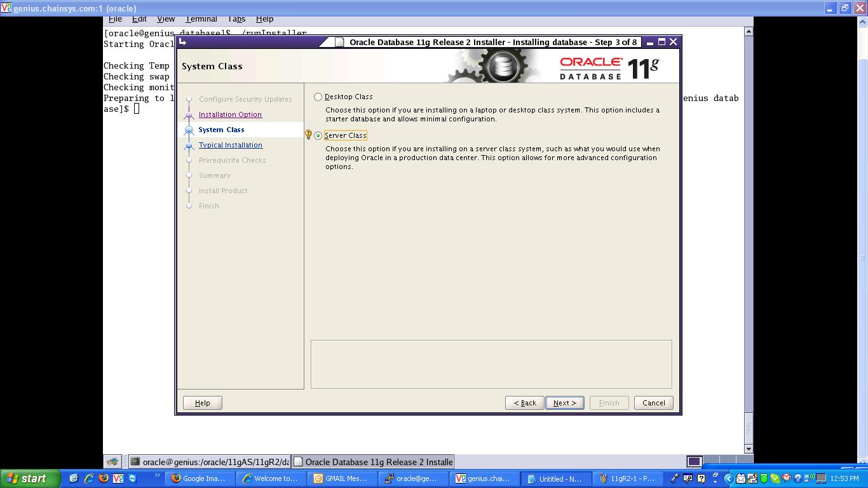This screenshot has width=868, height=488.
Task: Click down arrow of terminal scrollbar
Action: [x=748, y=449]
